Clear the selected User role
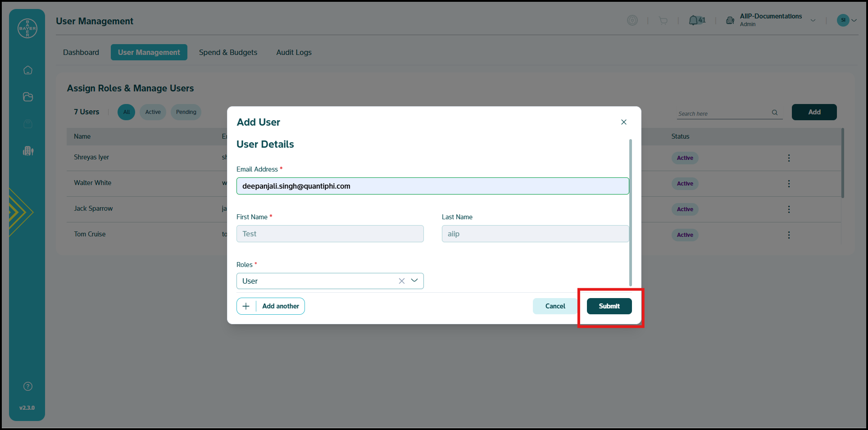Viewport: 868px width, 430px height. click(401, 281)
